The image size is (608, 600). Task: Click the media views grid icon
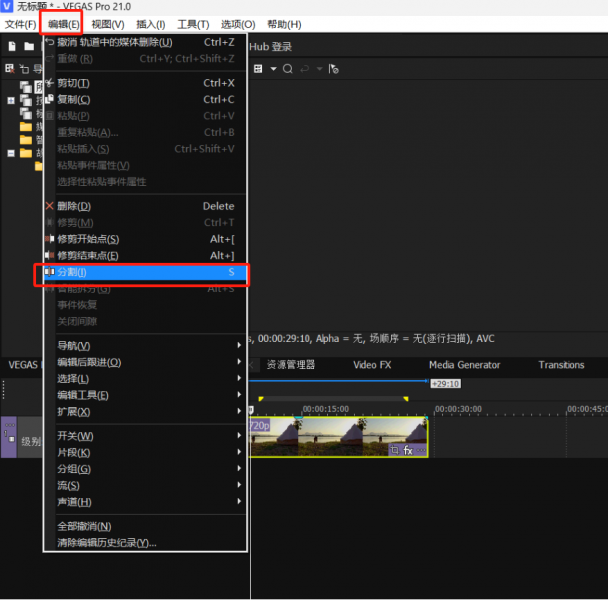click(x=258, y=69)
